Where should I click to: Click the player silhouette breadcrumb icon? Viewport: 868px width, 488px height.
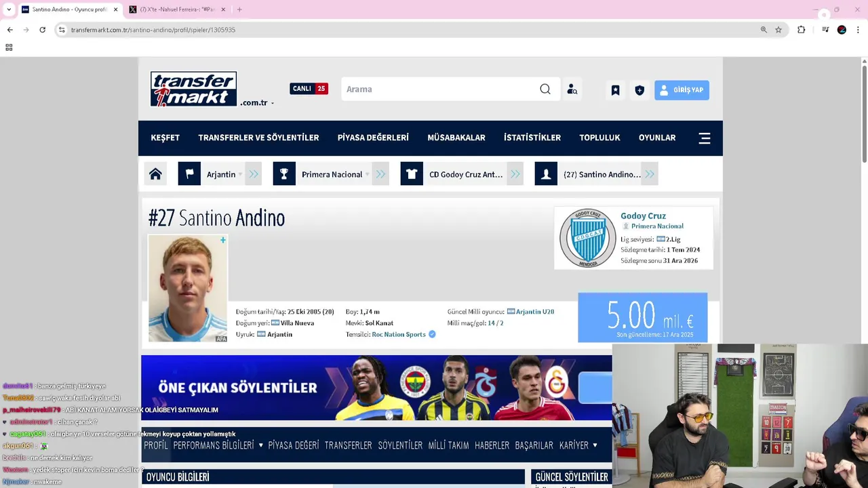coord(546,174)
